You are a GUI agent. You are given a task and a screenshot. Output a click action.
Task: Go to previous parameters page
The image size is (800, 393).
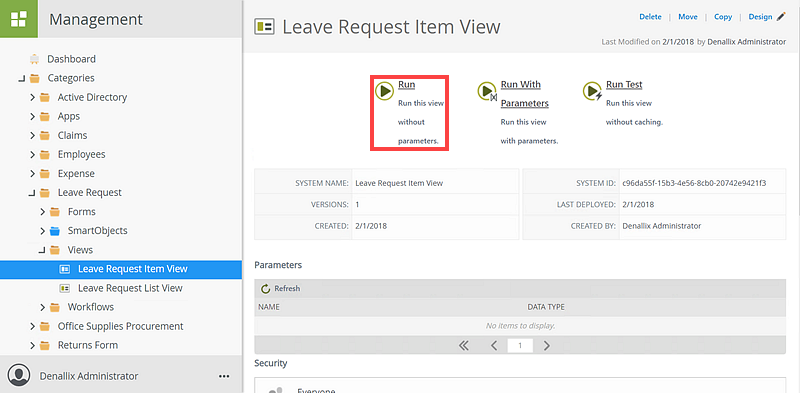pos(494,346)
